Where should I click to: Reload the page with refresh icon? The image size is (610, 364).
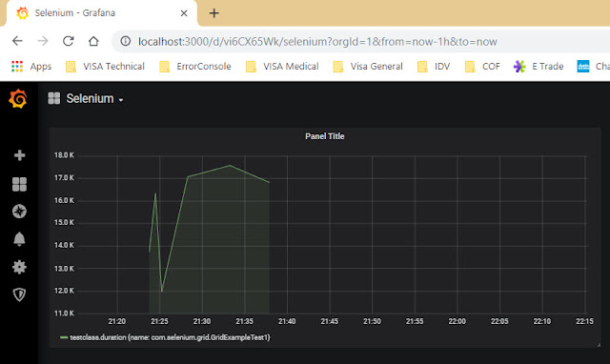coord(69,41)
